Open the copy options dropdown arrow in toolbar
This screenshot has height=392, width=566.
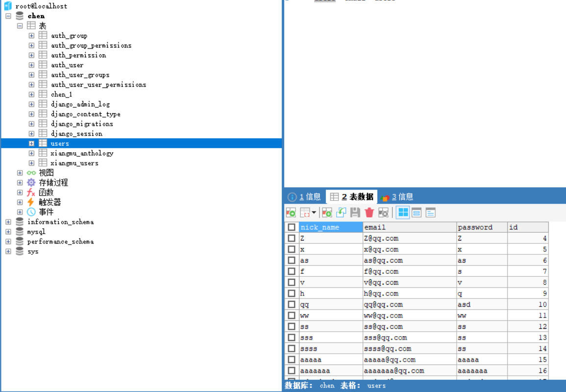point(314,213)
